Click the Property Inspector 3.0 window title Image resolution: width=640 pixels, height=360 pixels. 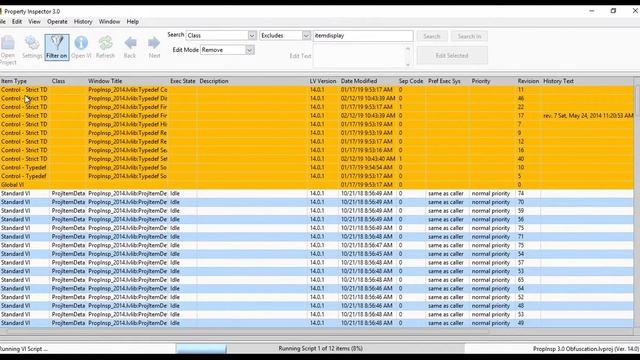[x=32, y=11]
